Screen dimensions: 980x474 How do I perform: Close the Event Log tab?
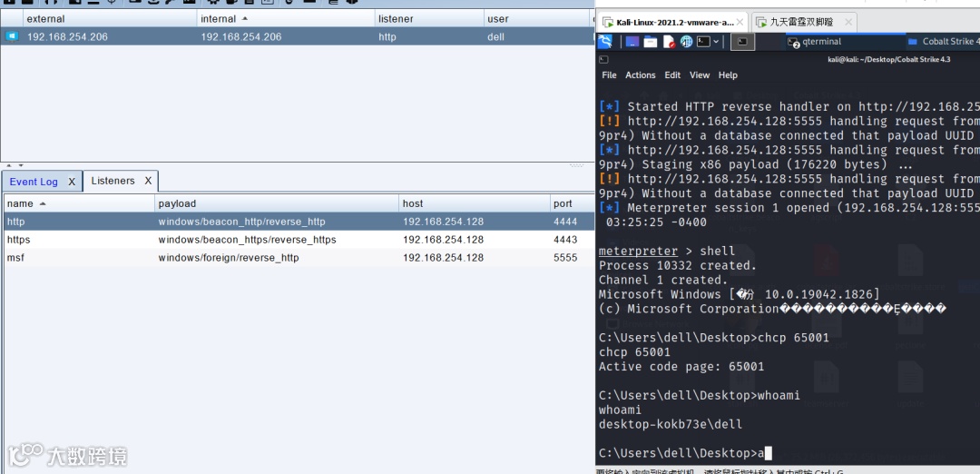click(x=72, y=182)
